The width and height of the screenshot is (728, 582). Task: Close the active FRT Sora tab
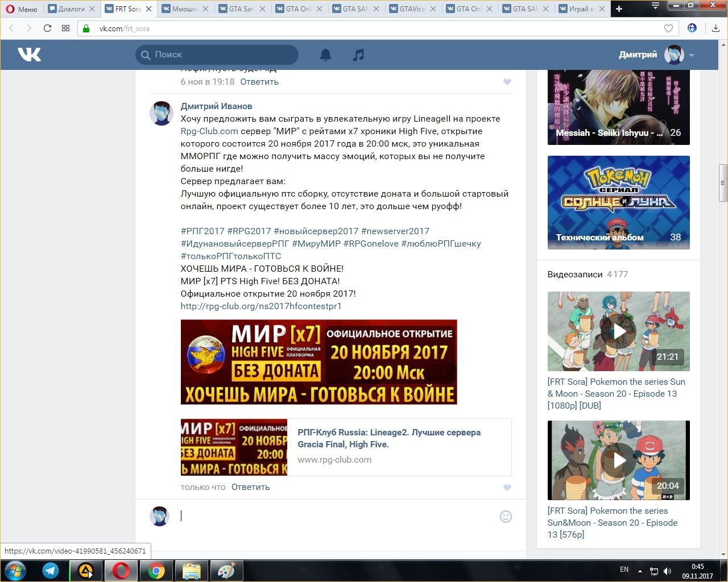tap(148, 9)
